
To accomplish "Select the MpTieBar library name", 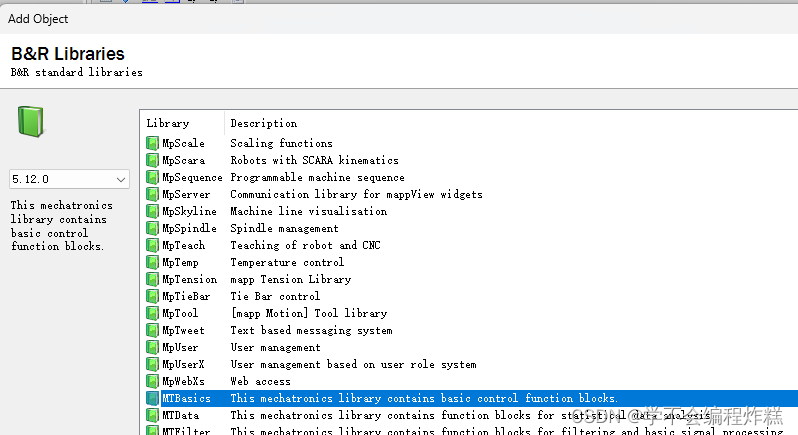I will pyautogui.click(x=186, y=296).
